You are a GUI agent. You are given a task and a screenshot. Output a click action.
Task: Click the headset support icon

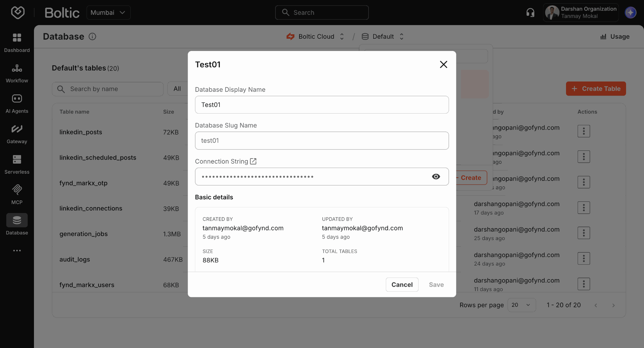(x=530, y=13)
